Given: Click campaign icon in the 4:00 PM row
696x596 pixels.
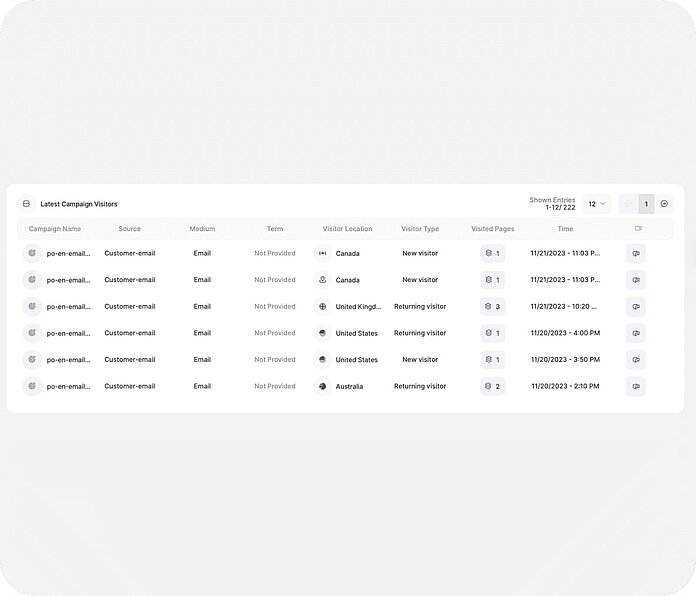Looking at the screenshot, I should 32,333.
